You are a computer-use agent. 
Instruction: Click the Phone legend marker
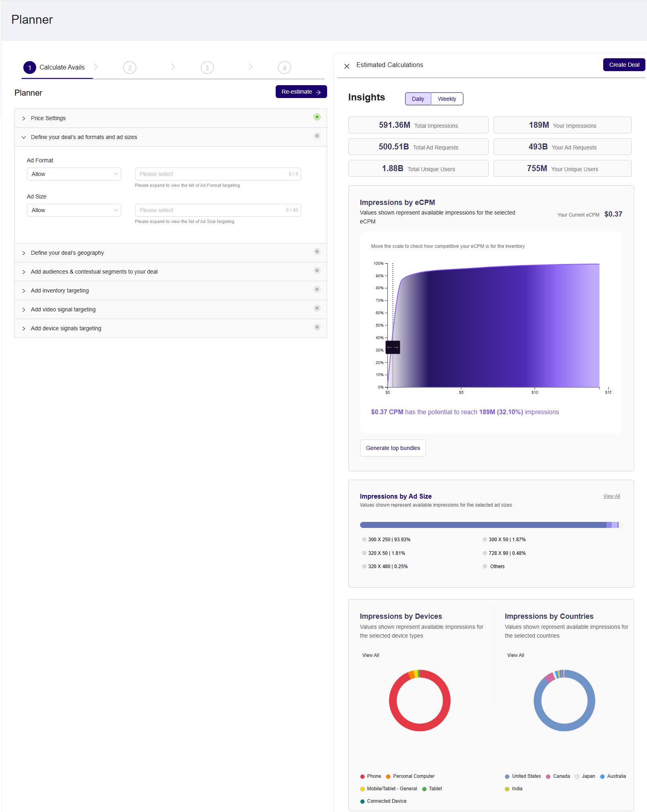tap(362, 777)
